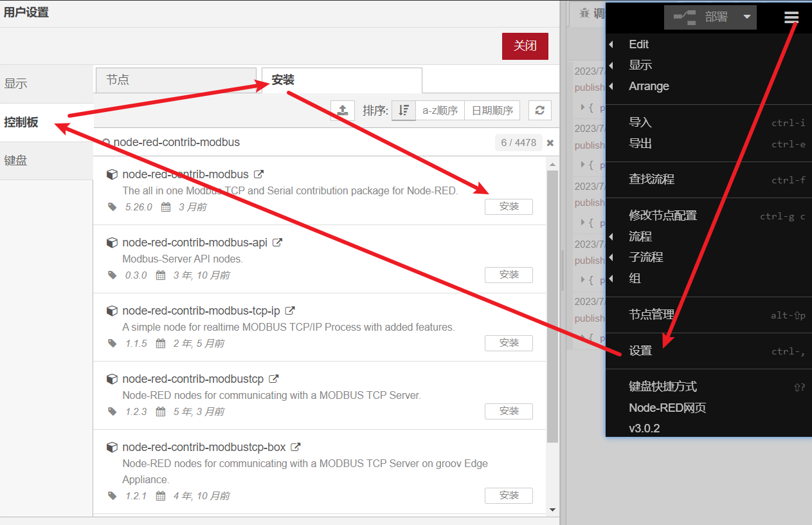Open the 键盘 settings section
The image size is (812, 525).
46,161
